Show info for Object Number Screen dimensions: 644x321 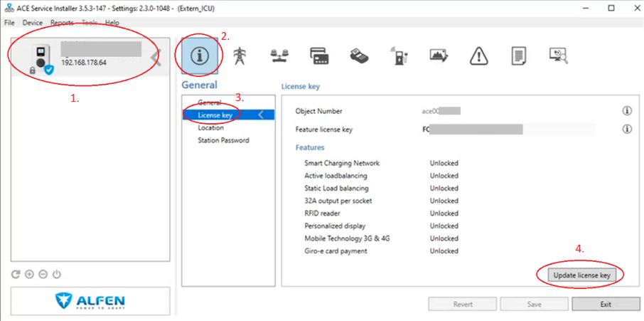[627, 110]
